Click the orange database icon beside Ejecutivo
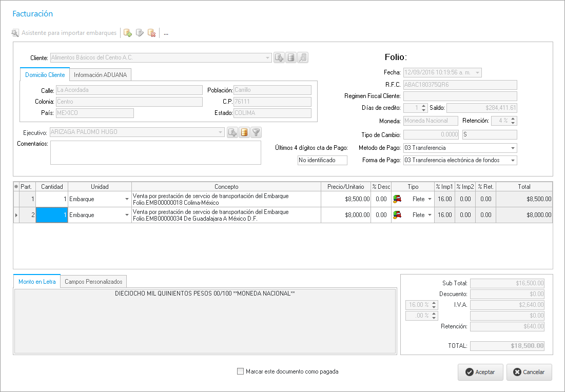This screenshot has height=392, width=565. (x=244, y=132)
